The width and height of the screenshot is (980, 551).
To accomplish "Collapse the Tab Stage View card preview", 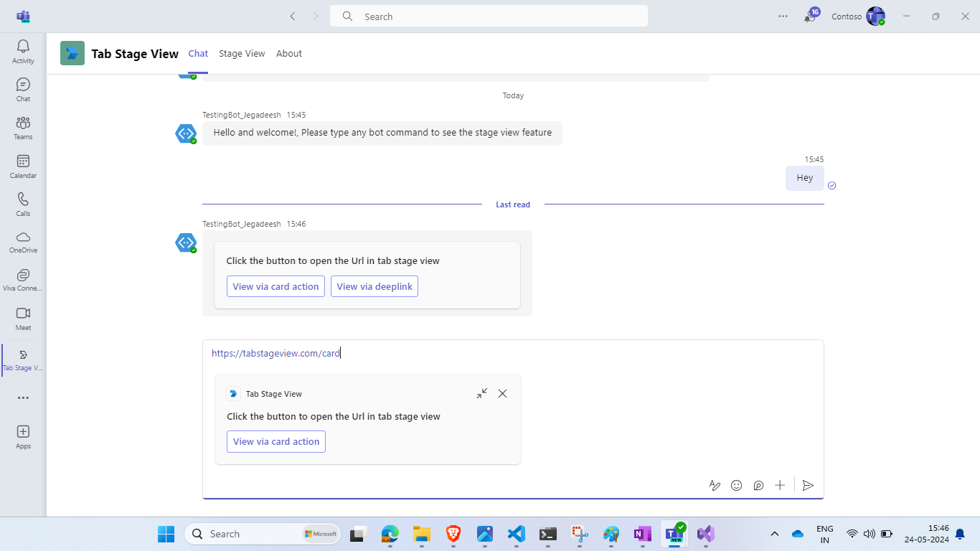I will 481,393.
